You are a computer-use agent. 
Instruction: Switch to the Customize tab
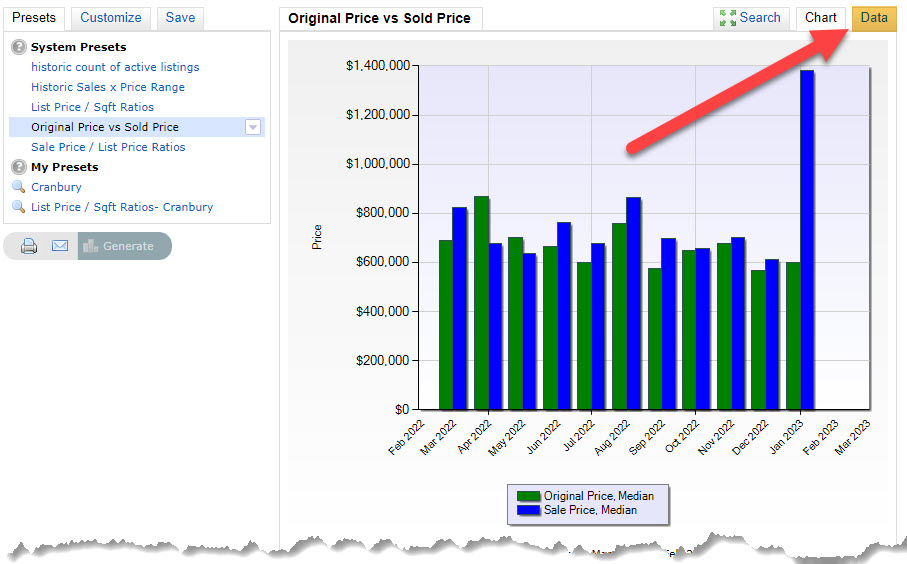pos(111,18)
